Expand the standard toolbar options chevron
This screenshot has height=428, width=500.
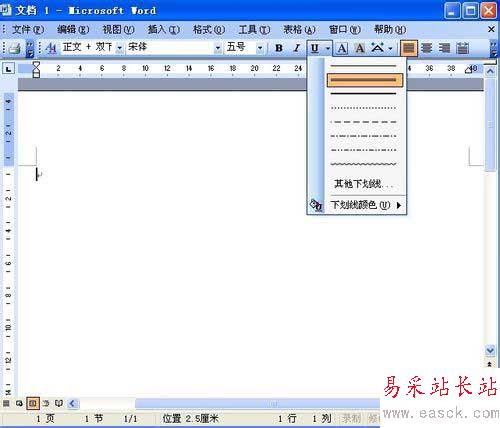(30, 49)
